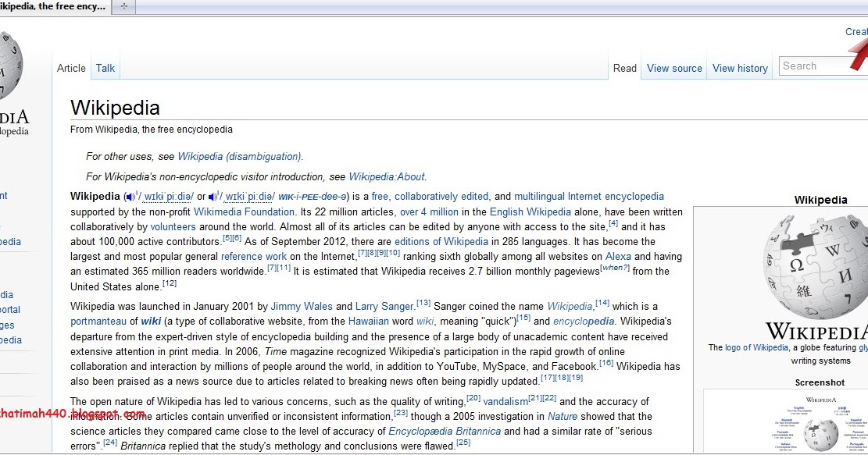Open the Hawaiian link
Image resolution: width=868 pixels, height=455 pixels.
coord(369,322)
